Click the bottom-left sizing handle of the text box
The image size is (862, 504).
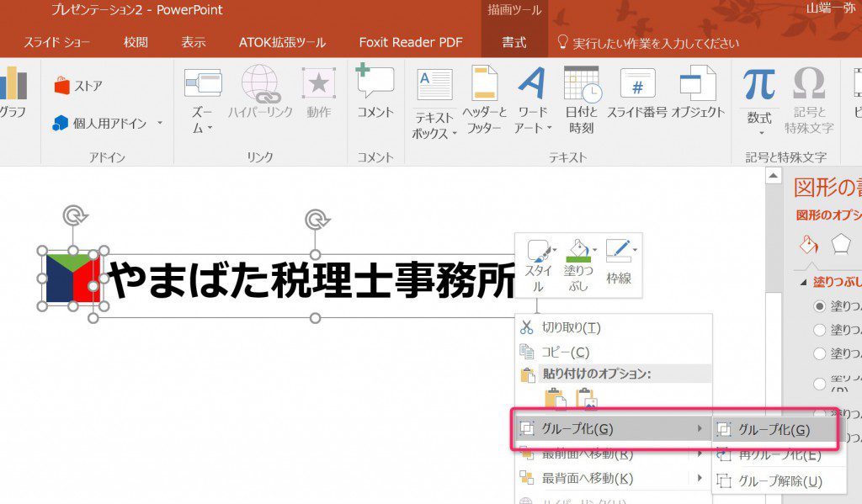point(93,318)
